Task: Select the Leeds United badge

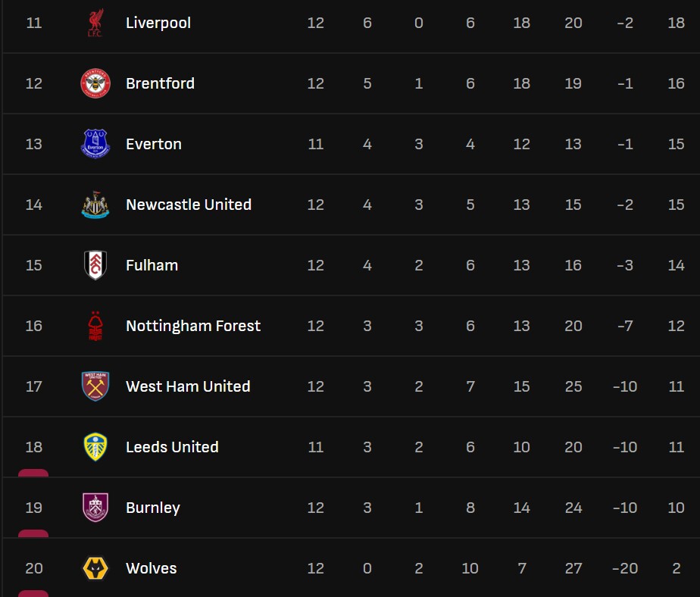Action: click(95, 447)
